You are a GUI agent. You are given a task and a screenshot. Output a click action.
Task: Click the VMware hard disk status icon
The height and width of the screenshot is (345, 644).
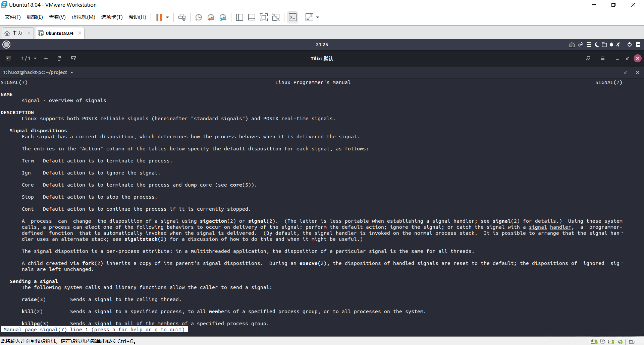pos(594,342)
